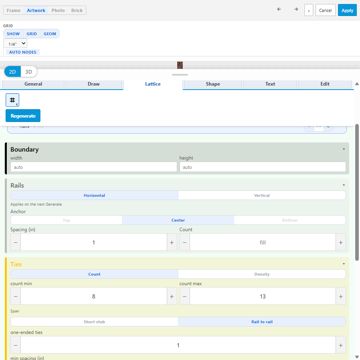Switch to Brick mode

pos(77,10)
